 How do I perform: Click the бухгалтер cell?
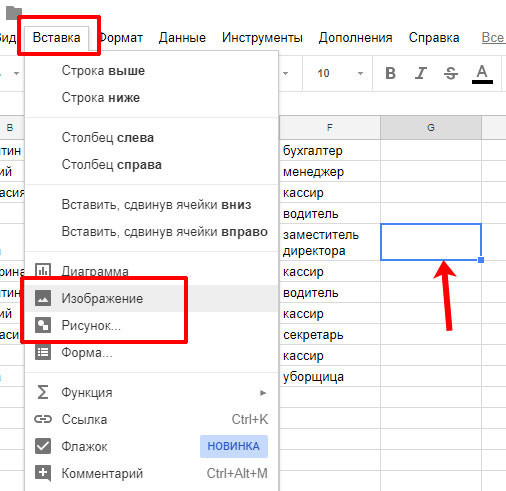click(x=330, y=150)
